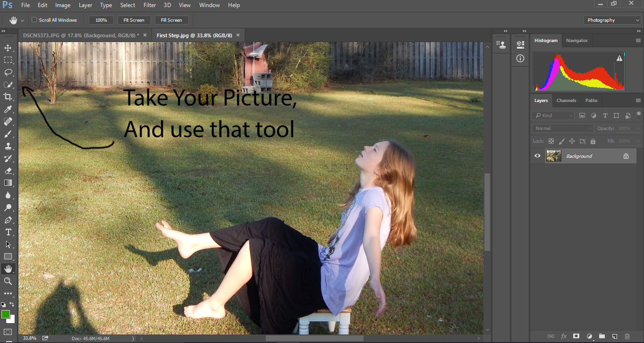This screenshot has height=343, width=644.
Task: Switch to the Channels tab
Action: click(566, 100)
